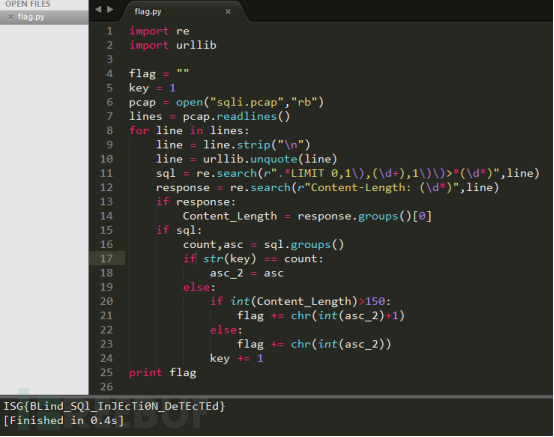Click flag += chr(int(asc_2)+1) line
This screenshot has height=437, width=554.
[x=321, y=315]
